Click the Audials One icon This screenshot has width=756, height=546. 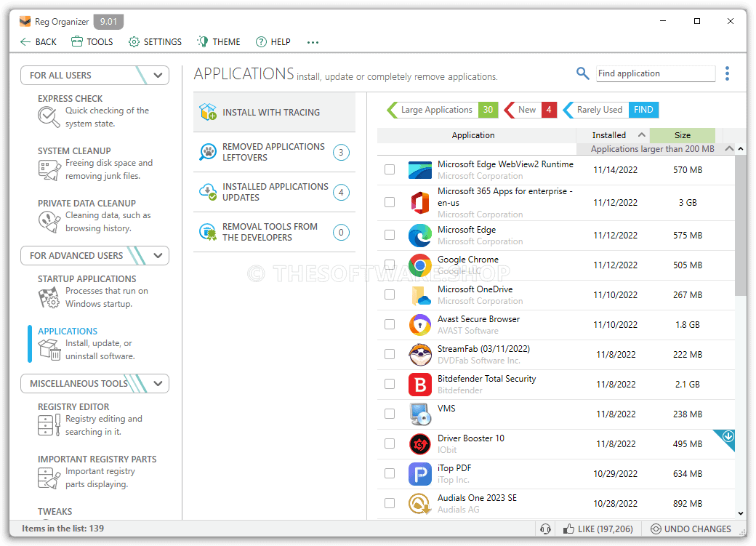[420, 504]
